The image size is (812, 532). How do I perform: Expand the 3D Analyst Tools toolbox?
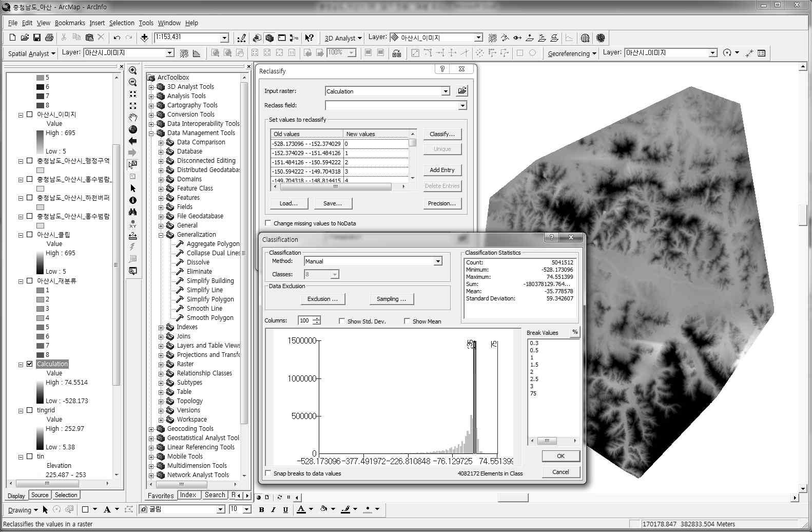point(151,87)
